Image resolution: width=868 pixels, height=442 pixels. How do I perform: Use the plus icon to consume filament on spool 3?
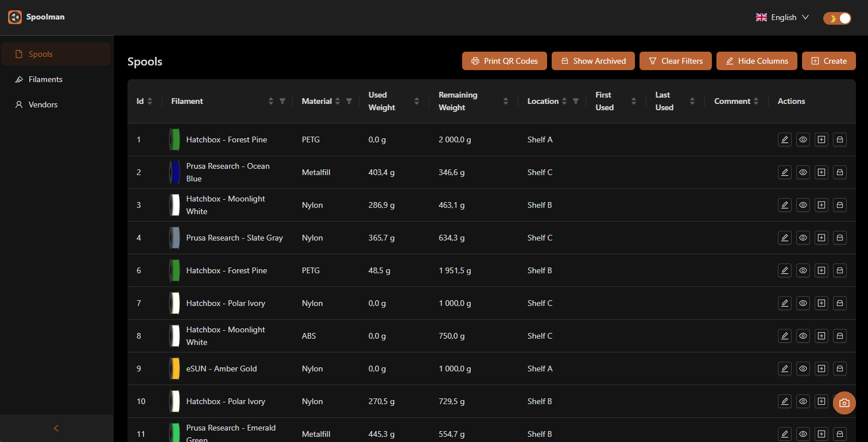click(x=821, y=204)
